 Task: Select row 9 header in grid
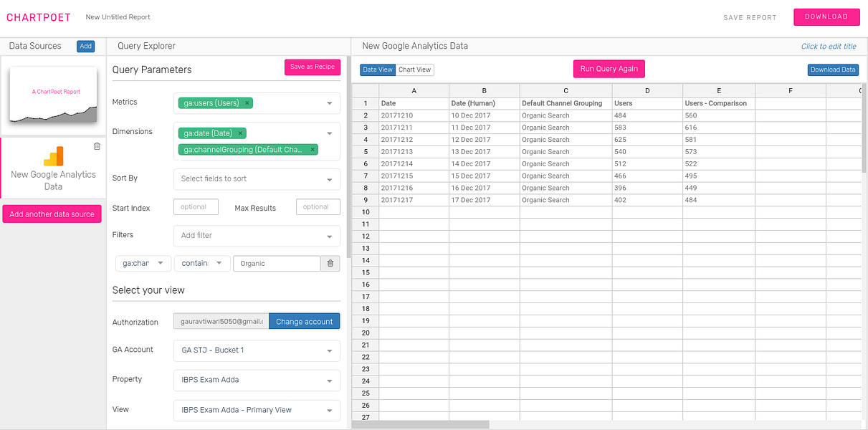[x=366, y=200]
